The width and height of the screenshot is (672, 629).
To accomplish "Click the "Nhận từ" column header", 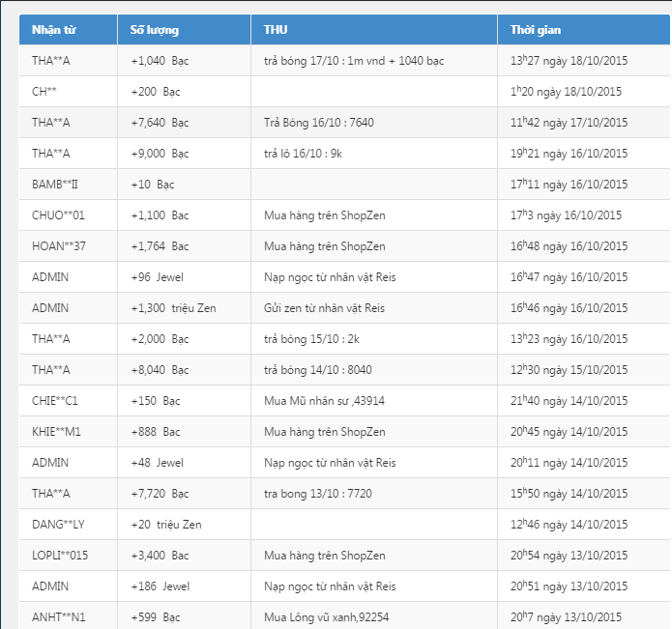I will [54, 30].
